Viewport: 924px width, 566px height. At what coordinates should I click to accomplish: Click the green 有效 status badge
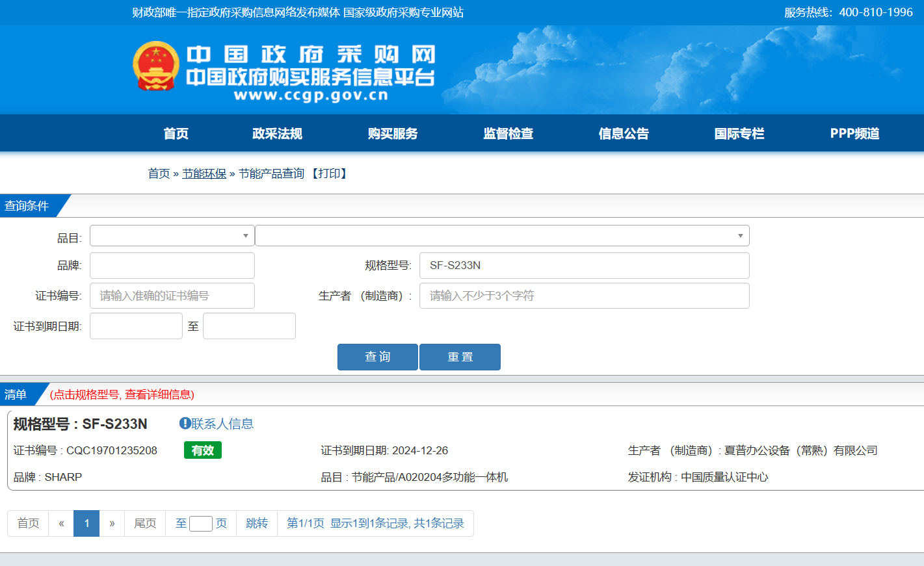pyautogui.click(x=203, y=450)
